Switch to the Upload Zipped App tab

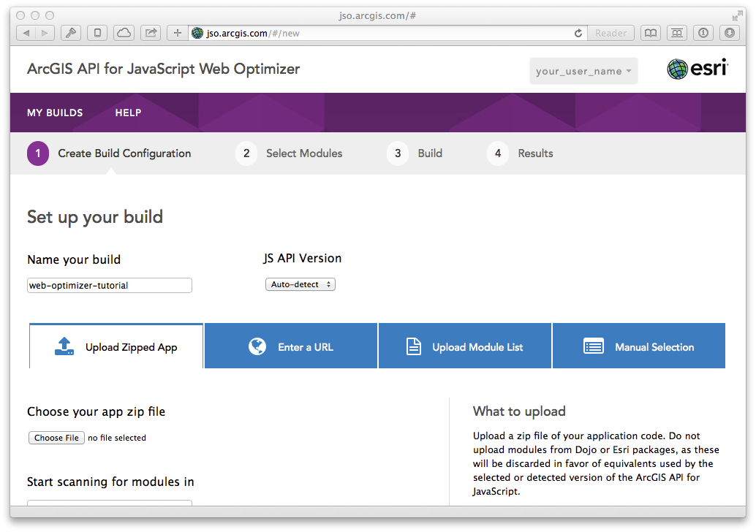click(116, 346)
